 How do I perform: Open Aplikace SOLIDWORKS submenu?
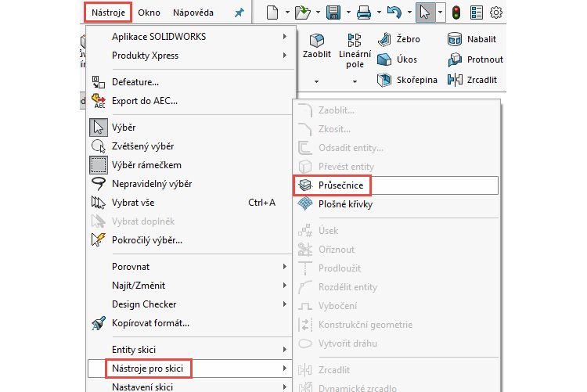coord(190,36)
